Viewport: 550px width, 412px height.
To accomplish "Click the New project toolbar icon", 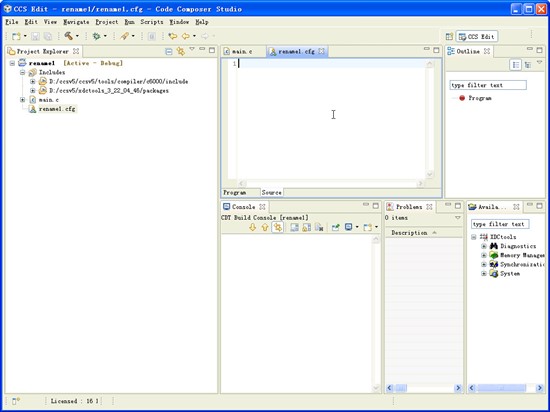I will pyautogui.click(x=16, y=36).
